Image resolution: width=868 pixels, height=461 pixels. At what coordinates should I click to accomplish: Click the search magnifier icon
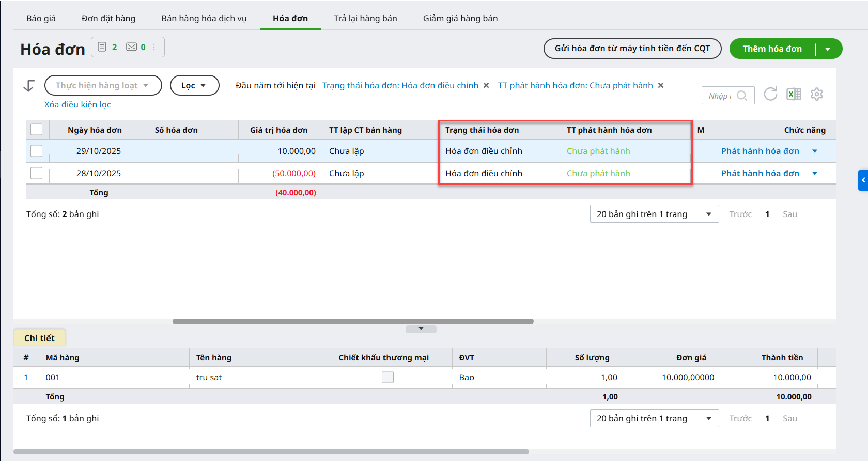742,96
